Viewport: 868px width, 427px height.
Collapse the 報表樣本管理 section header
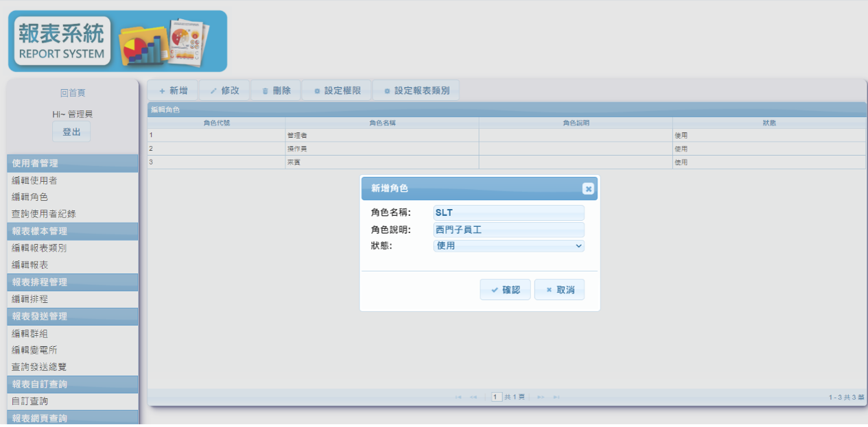72,231
